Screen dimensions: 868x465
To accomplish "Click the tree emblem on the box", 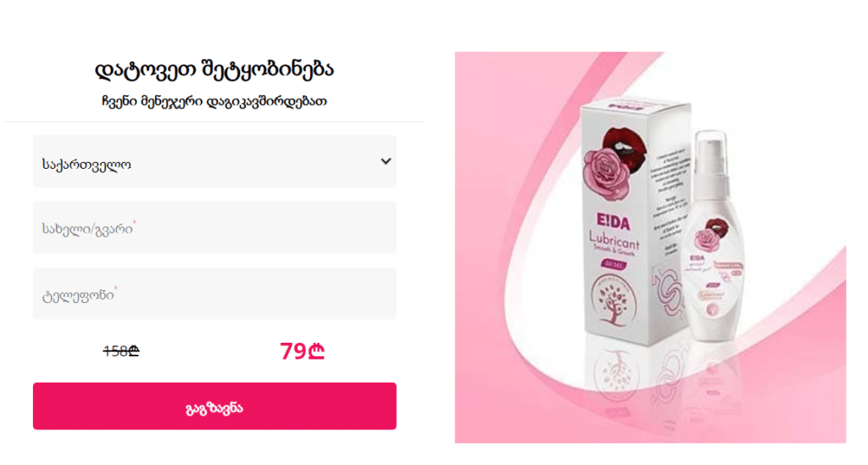I will click(x=612, y=301).
